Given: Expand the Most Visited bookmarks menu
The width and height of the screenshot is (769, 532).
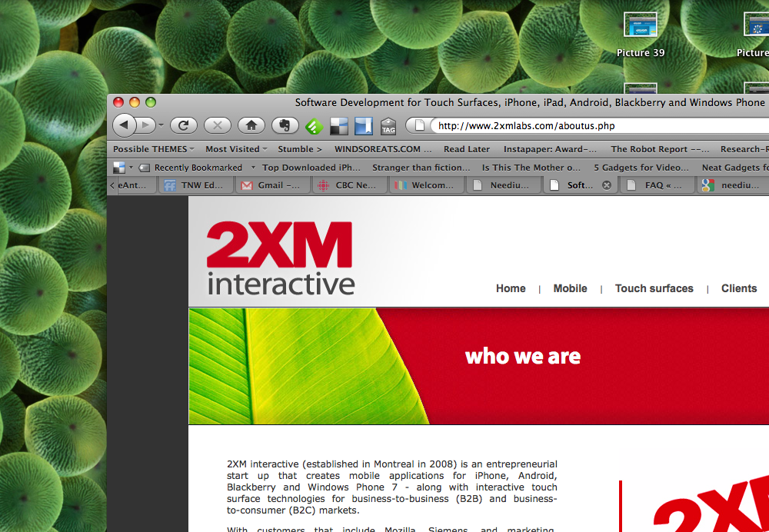Looking at the screenshot, I should (x=236, y=149).
